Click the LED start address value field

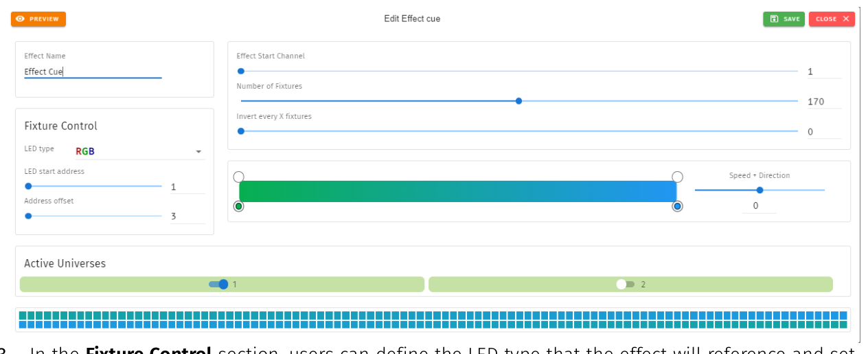point(187,187)
